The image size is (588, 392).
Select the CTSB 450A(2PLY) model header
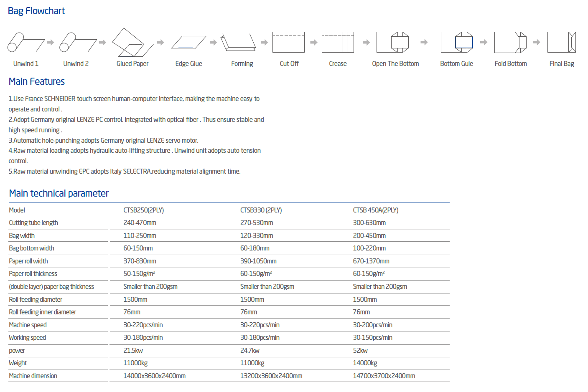click(376, 210)
